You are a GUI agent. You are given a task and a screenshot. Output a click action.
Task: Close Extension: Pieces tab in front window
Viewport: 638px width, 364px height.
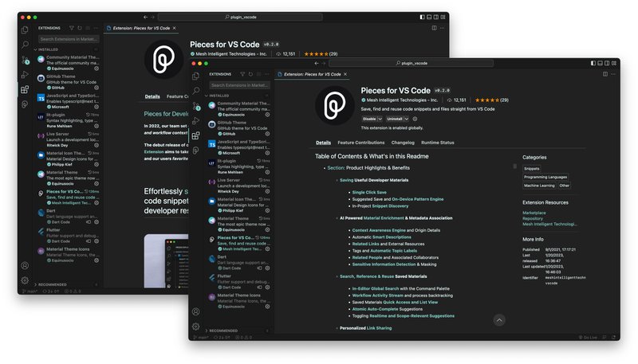coord(345,74)
